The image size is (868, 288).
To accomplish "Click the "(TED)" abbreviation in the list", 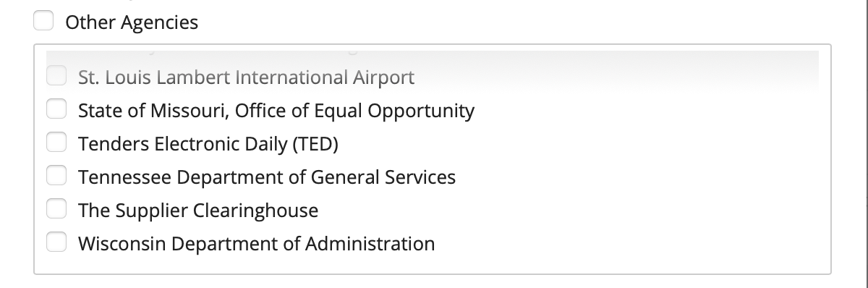I will pos(315,144).
